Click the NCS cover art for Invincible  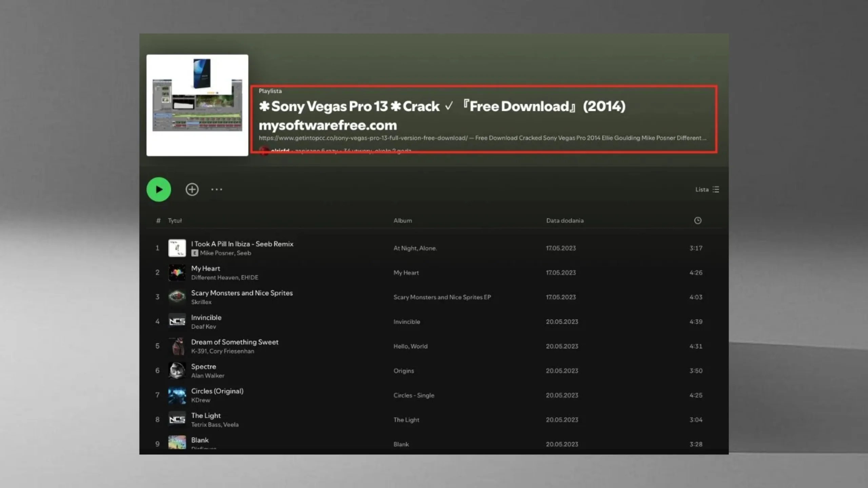tap(177, 322)
